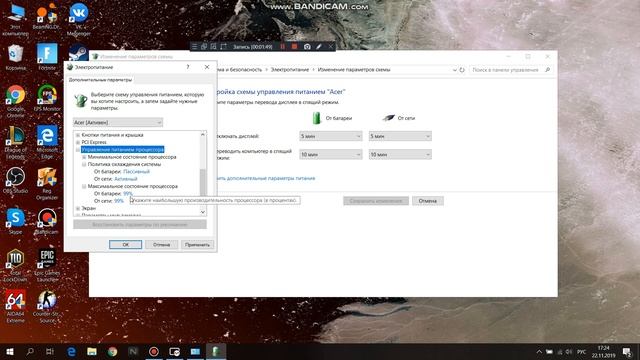Click 'Электропитание' in the breadcrumb path
This screenshot has width=640, height=360.
coord(290,70)
